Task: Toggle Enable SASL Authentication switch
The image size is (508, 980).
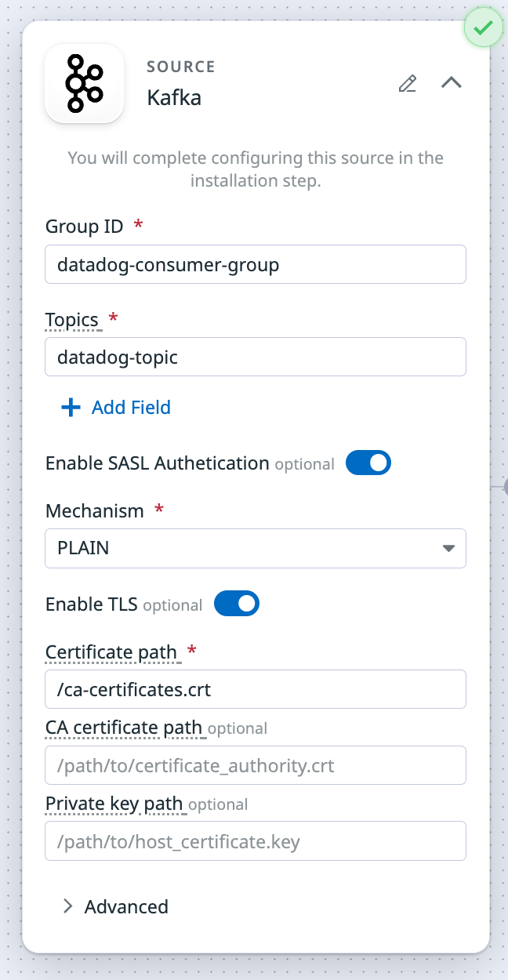Action: tap(368, 463)
